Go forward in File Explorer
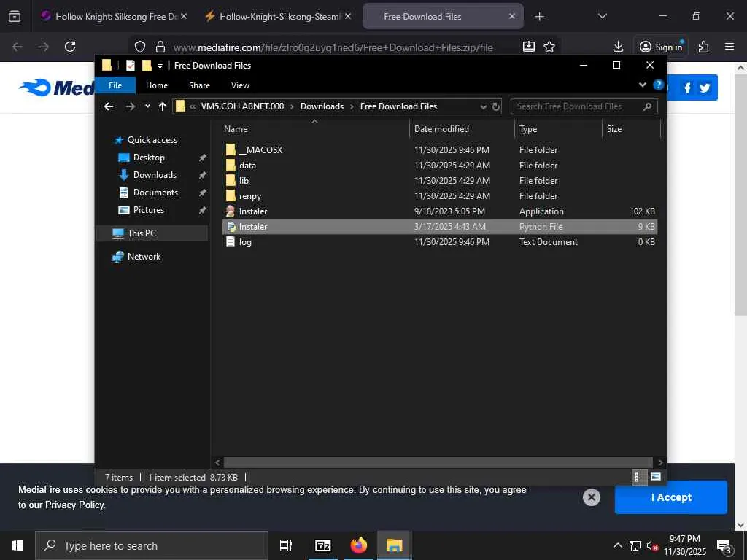 [130, 106]
